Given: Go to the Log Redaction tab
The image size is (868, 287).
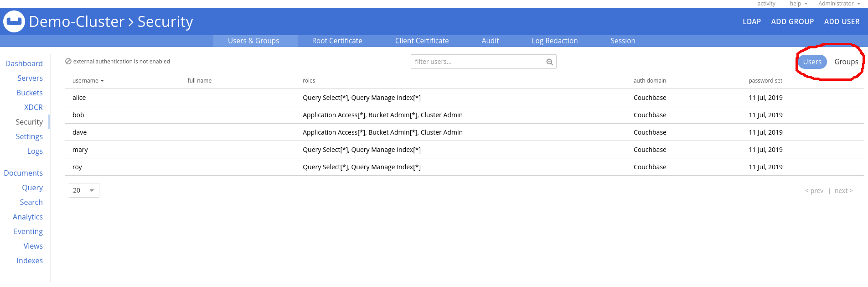Looking at the screenshot, I should pyautogui.click(x=554, y=41).
